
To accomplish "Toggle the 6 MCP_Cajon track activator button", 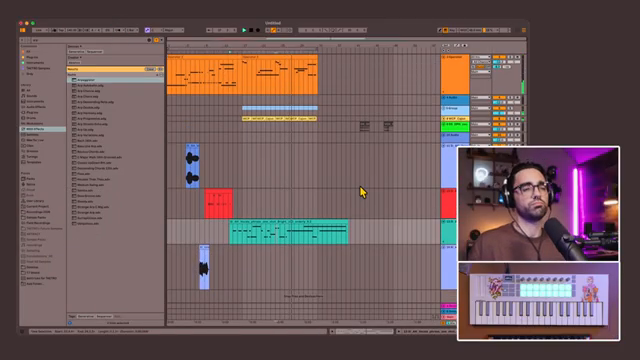I will click(499, 119).
